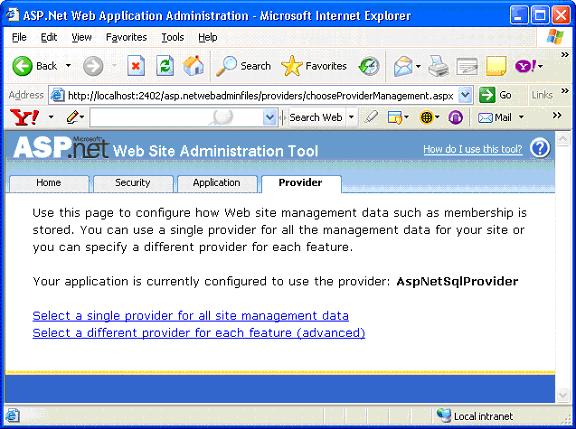
Task: Open the File menu
Action: [19, 37]
